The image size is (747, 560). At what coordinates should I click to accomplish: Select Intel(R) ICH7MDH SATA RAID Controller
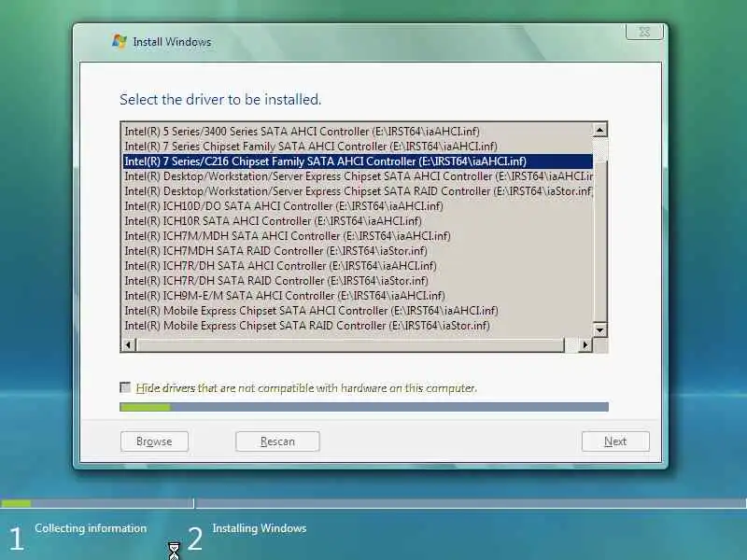(x=358, y=251)
